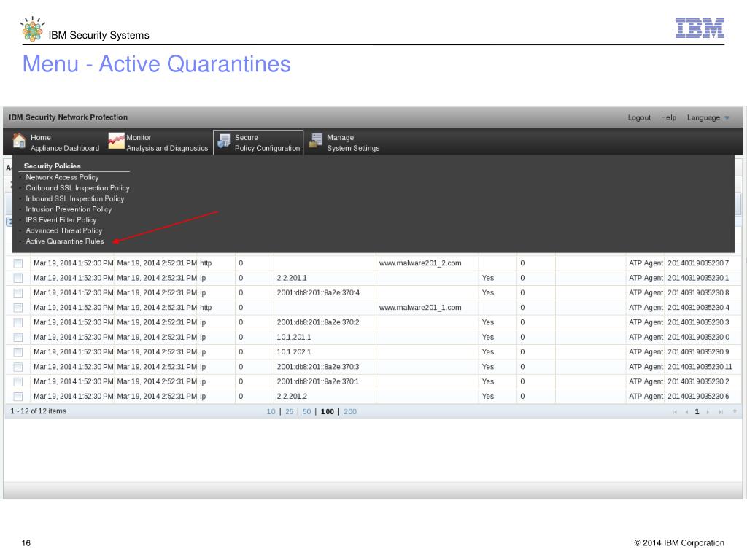Show 10 items per page
The height and width of the screenshot is (560, 747).
click(x=271, y=412)
